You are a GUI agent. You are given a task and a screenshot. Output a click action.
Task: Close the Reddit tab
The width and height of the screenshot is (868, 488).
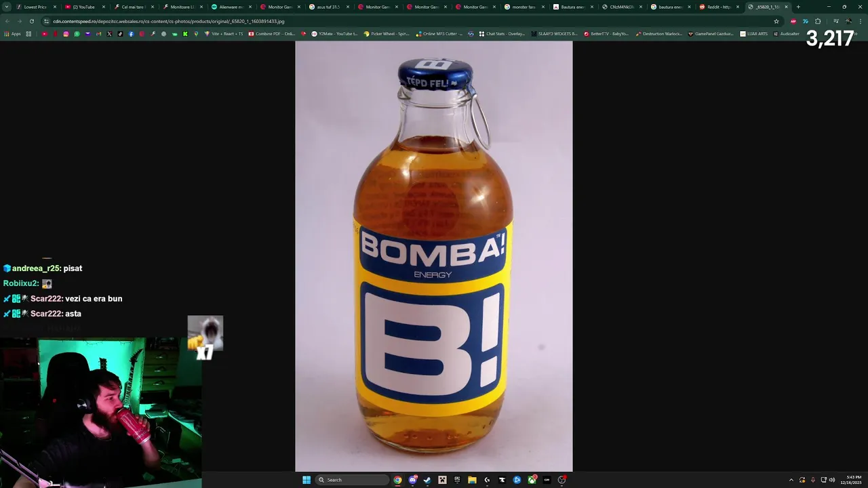click(x=738, y=7)
